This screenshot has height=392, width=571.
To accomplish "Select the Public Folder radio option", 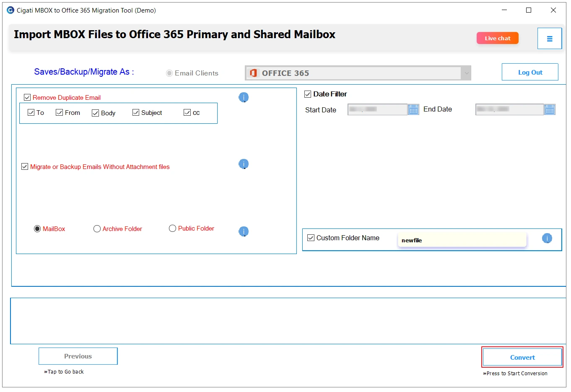I will (172, 228).
